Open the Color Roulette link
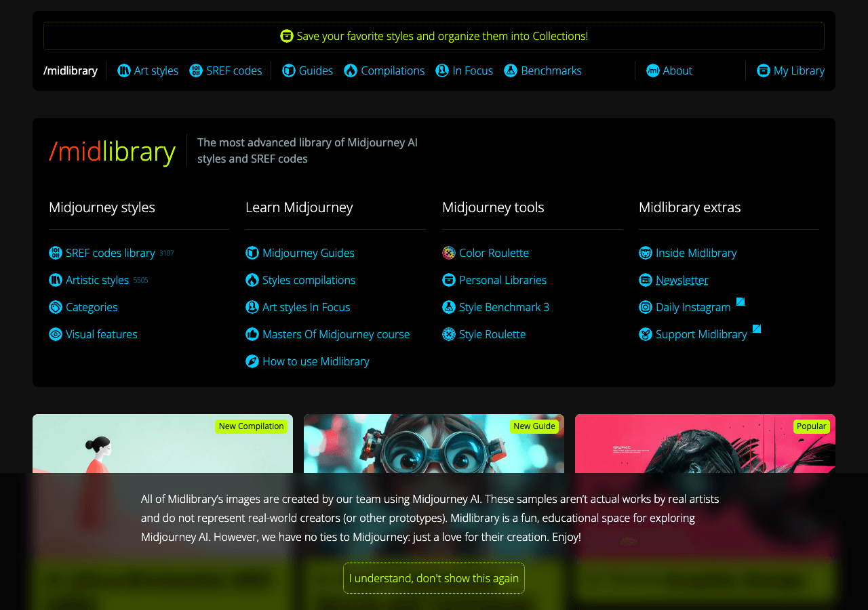Viewport: 868px width, 610px height. pos(486,253)
